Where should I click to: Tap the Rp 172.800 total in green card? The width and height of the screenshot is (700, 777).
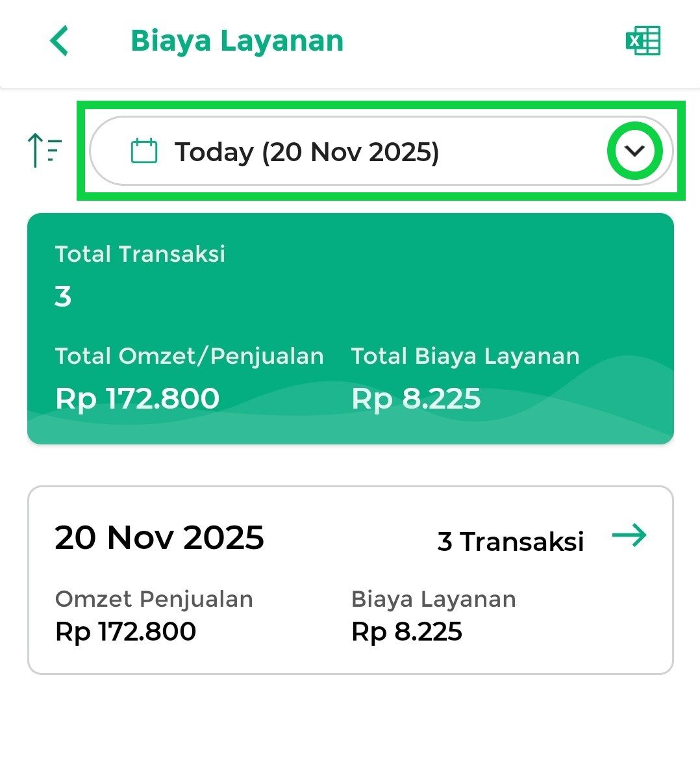[x=138, y=398]
